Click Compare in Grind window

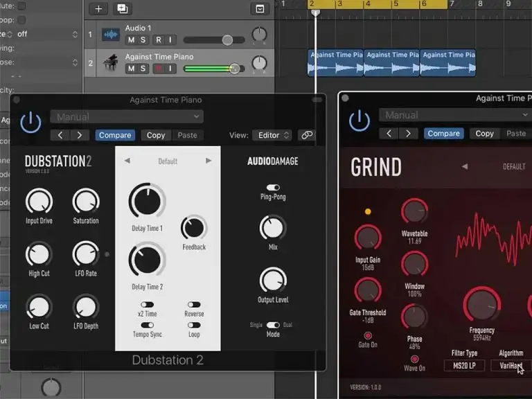443,133
